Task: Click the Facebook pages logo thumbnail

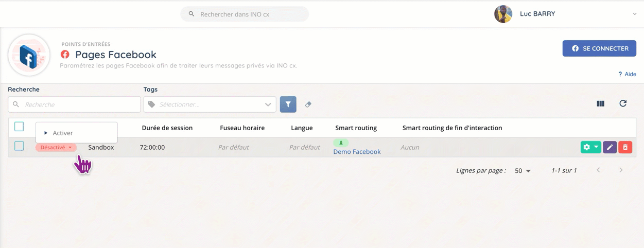Action: 29,56
